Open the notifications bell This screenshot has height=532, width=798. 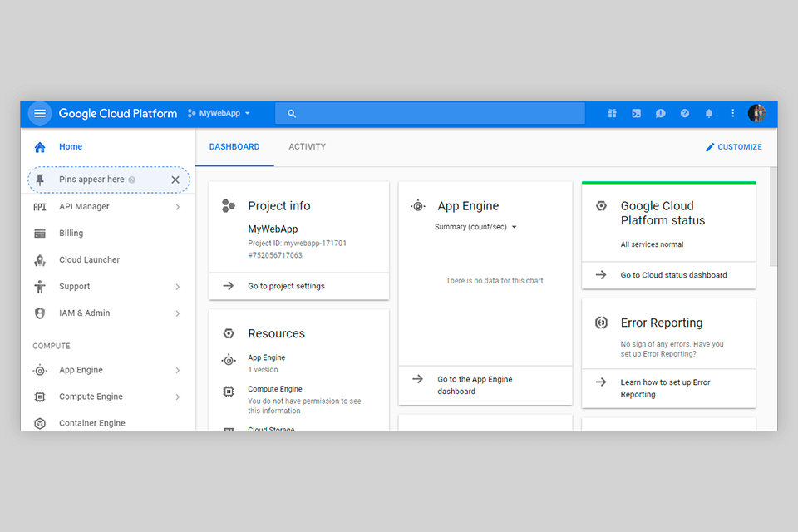(x=709, y=114)
